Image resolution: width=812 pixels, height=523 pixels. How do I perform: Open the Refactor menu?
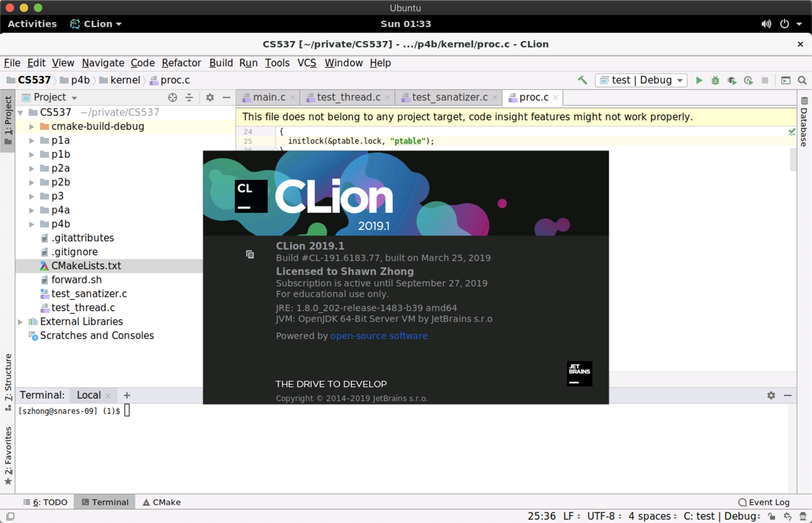click(x=181, y=63)
